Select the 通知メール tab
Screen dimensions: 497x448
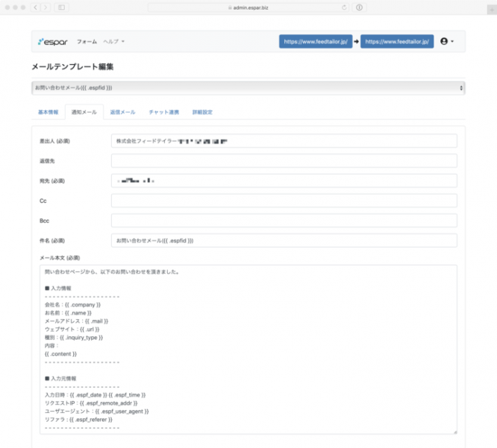coord(84,112)
